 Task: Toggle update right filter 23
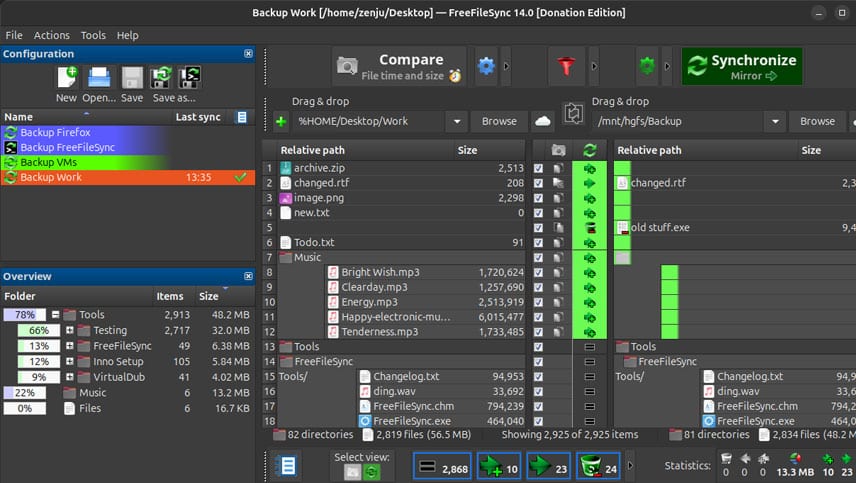click(548, 466)
